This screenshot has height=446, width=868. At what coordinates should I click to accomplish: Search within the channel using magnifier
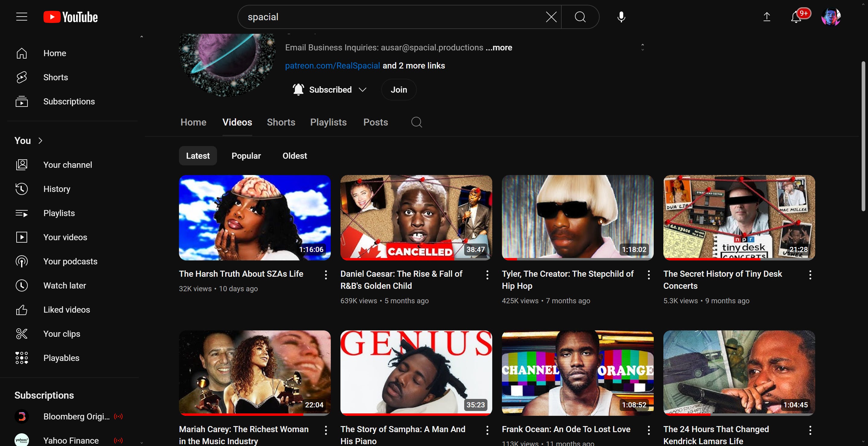[x=416, y=122]
